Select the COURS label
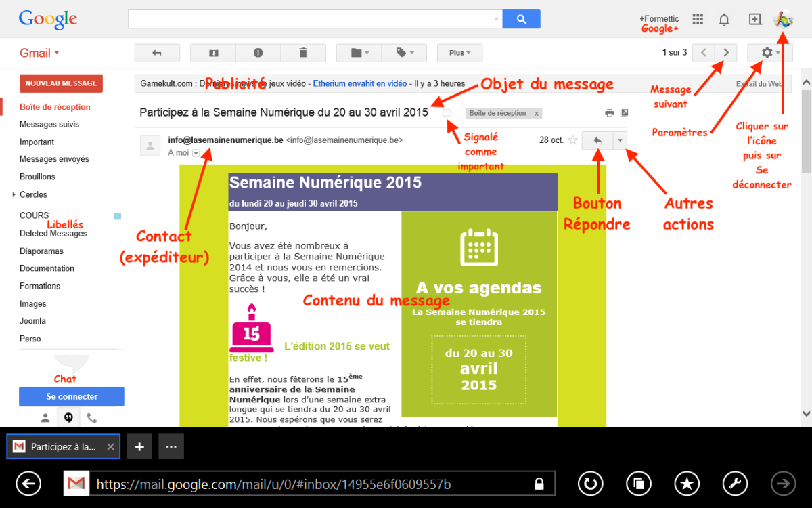812x508 pixels. pyautogui.click(x=35, y=215)
